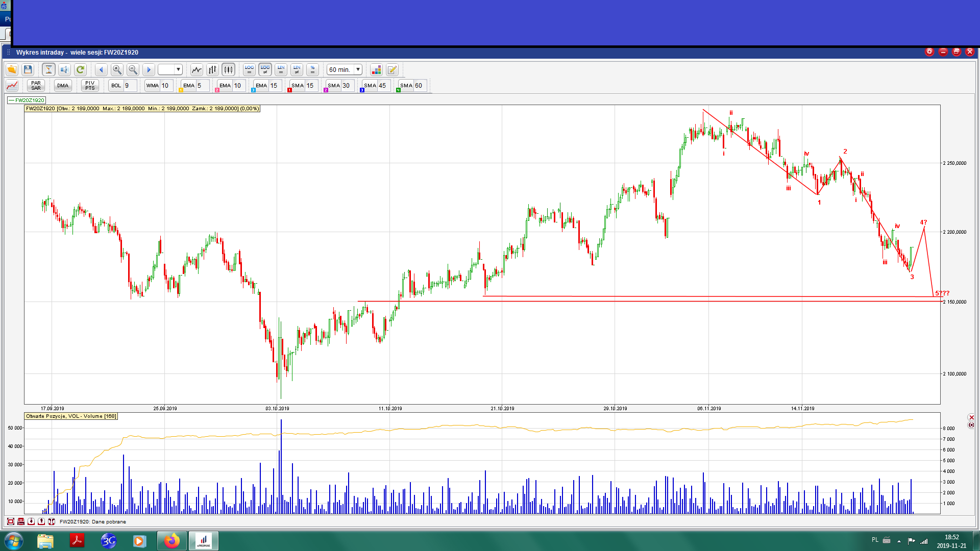Toggle the PAR SAR indicator
The image size is (980, 551).
(x=36, y=86)
